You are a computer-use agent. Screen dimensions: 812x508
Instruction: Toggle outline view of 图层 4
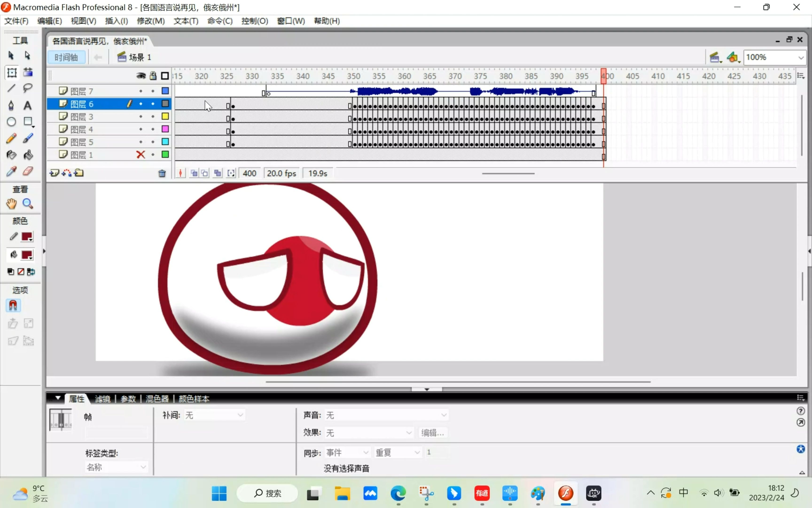tap(165, 129)
